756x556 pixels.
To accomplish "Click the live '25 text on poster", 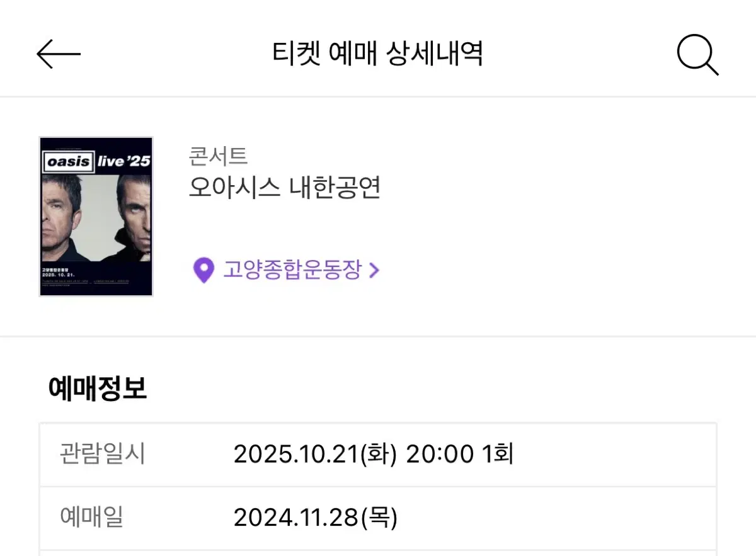I will coord(123,161).
